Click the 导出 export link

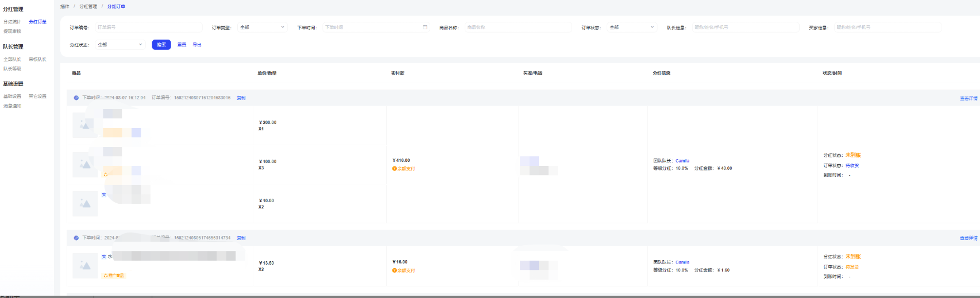197,44
